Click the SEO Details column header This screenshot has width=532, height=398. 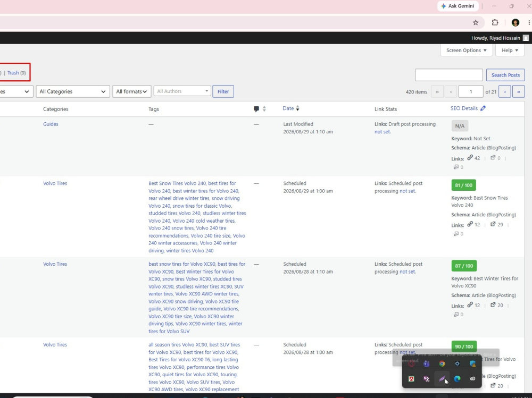pyautogui.click(x=464, y=108)
